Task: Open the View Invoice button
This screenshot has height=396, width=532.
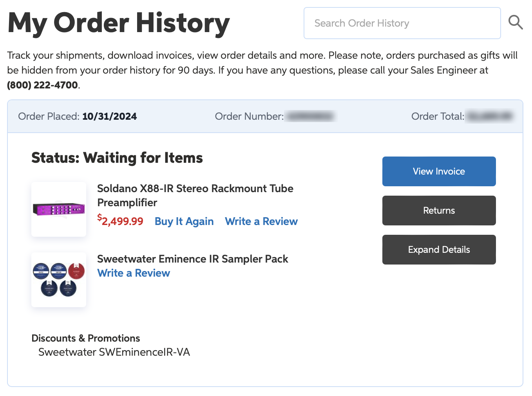Action: pos(439,171)
